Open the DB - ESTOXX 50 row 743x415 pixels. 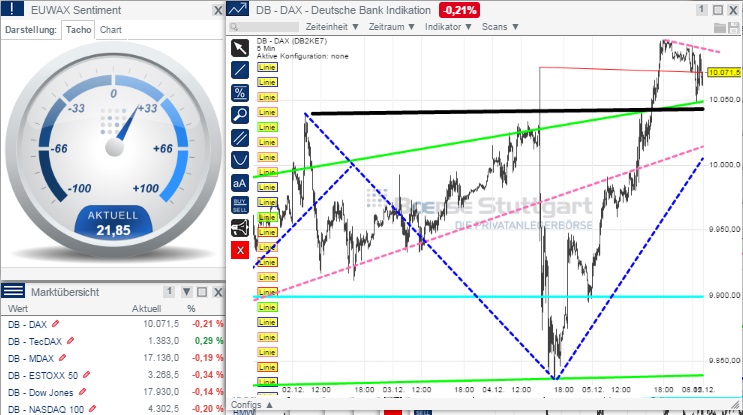click(113, 375)
